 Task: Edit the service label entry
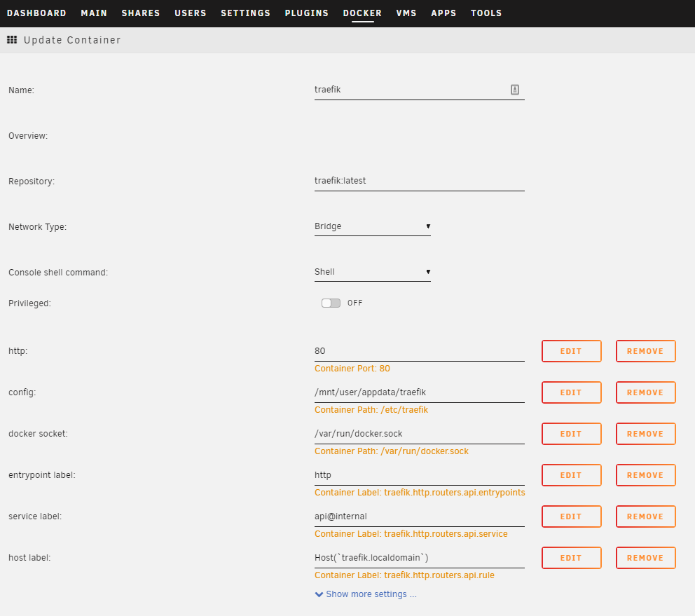(x=571, y=516)
